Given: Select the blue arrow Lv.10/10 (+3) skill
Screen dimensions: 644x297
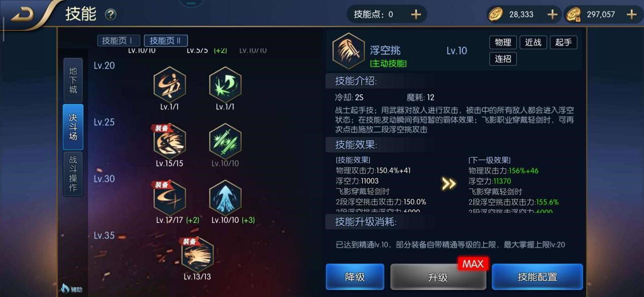Looking at the screenshot, I should click(225, 198).
